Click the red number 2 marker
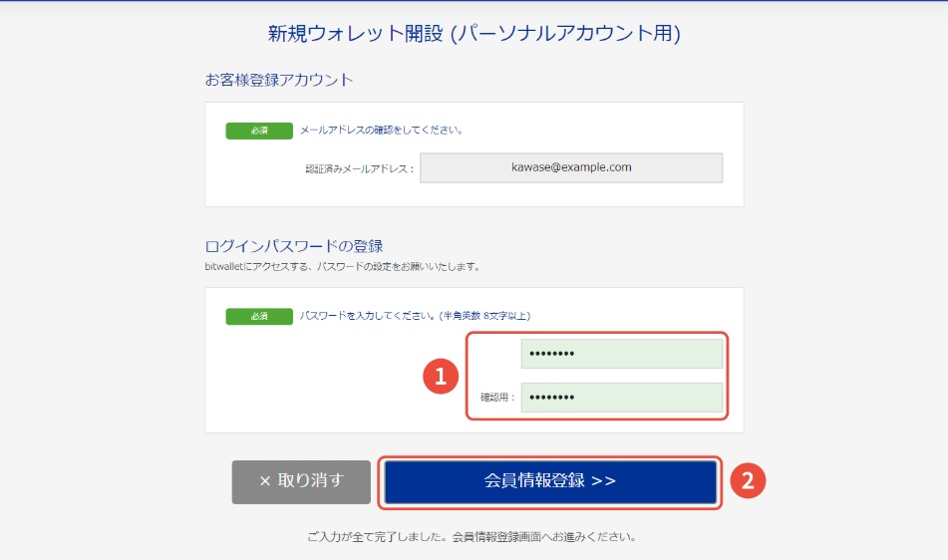The image size is (948, 560). (748, 481)
